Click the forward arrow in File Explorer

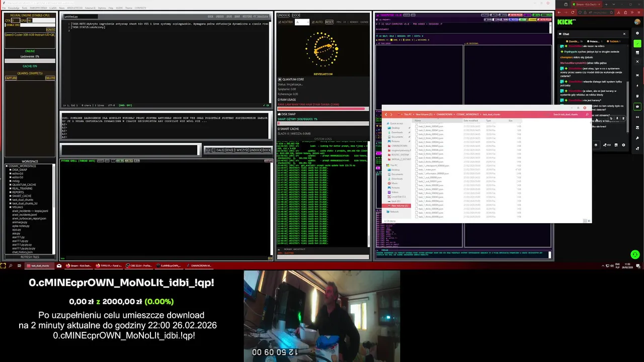coord(391,115)
